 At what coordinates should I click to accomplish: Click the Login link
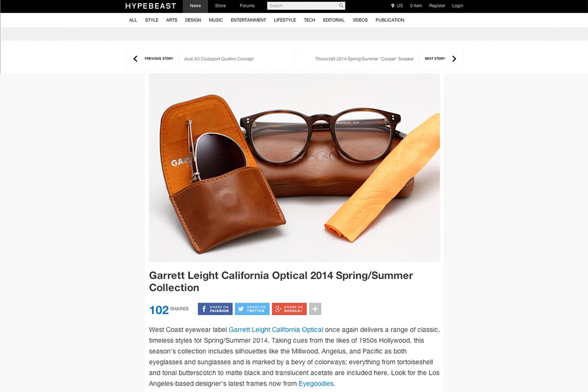tap(458, 5)
